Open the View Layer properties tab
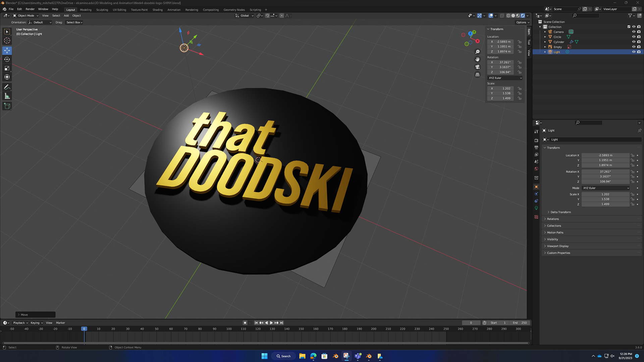 [x=536, y=155]
